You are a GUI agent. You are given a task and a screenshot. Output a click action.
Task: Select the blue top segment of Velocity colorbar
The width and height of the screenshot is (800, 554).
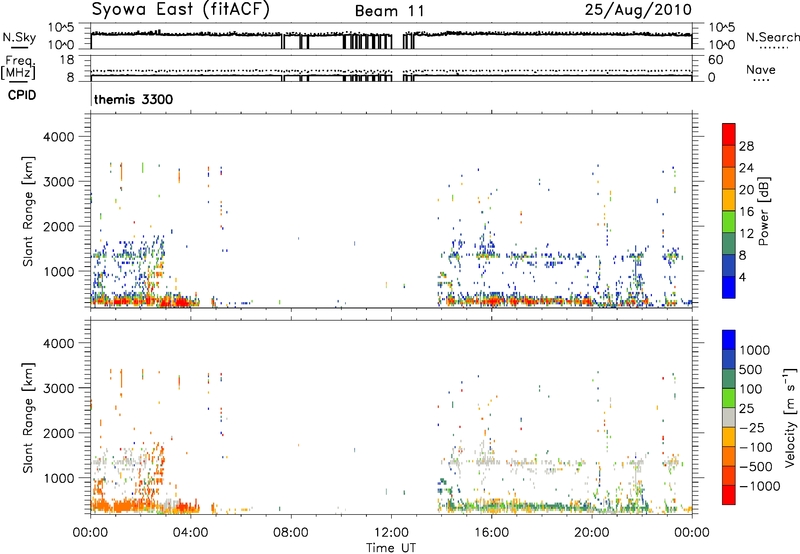pyautogui.click(x=729, y=340)
